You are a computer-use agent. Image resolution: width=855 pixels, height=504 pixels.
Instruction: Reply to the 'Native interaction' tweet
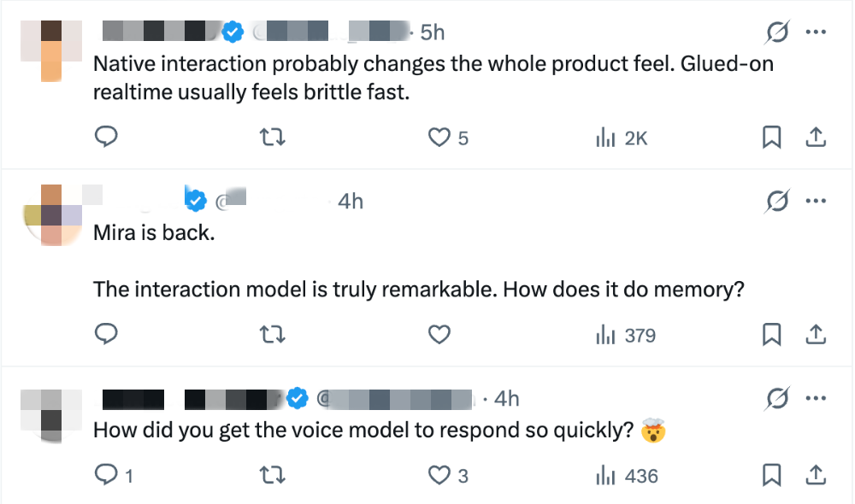[x=106, y=137]
